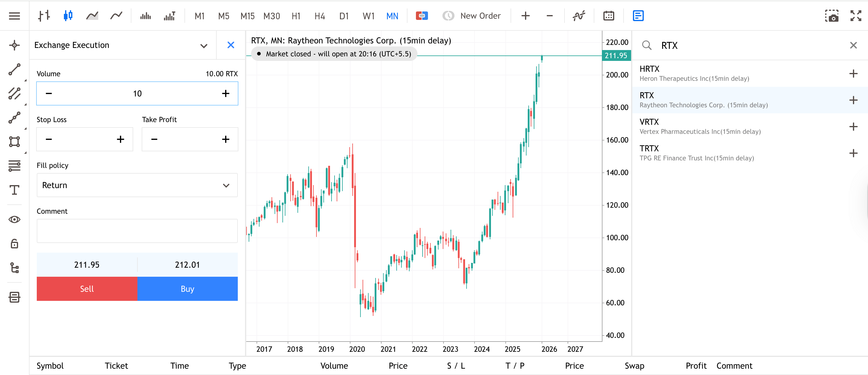Increase the Volume with the plus stepper

[225, 93]
